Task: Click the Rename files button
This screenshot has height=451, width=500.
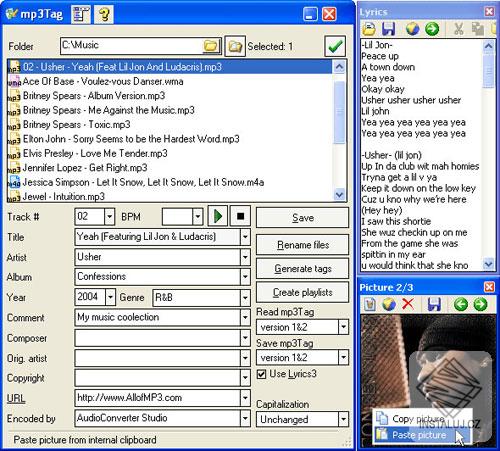Action: click(303, 245)
